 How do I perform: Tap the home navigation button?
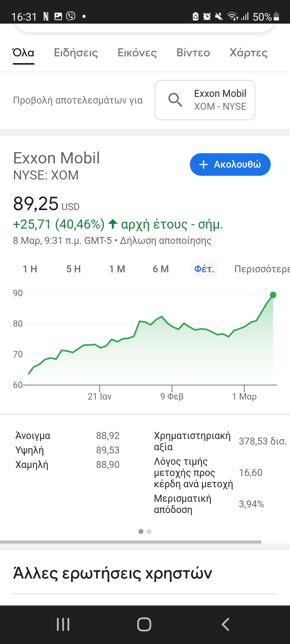pos(144,624)
